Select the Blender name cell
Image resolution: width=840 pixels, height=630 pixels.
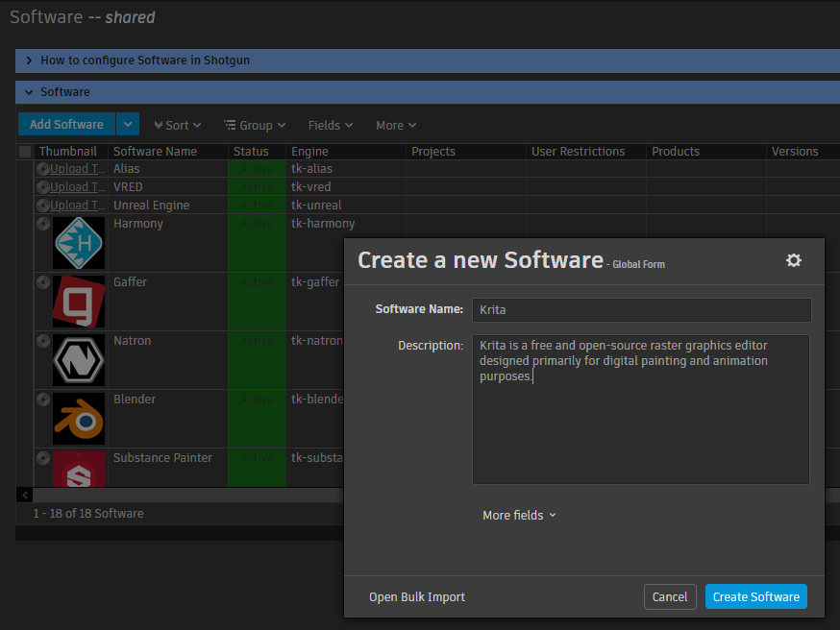coord(168,419)
